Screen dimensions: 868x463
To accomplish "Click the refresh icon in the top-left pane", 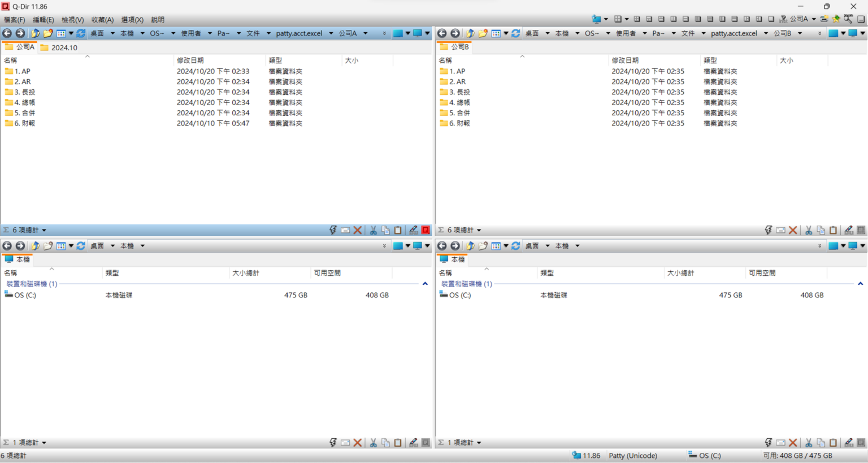I will click(x=81, y=33).
